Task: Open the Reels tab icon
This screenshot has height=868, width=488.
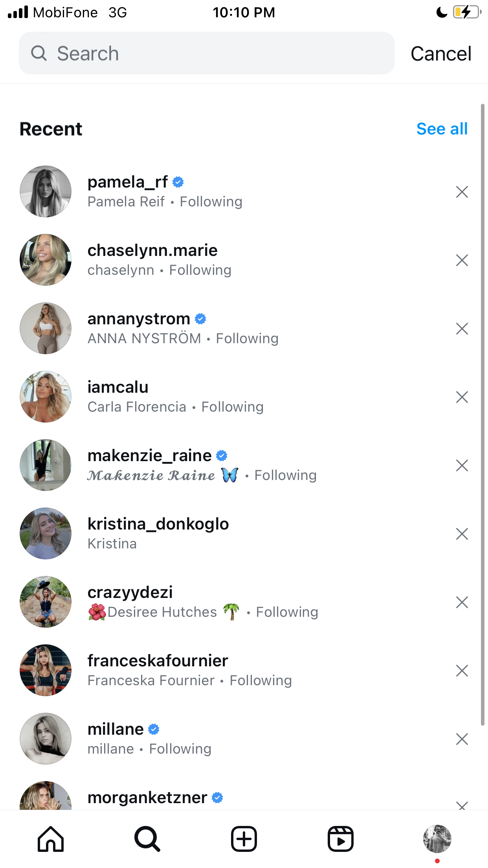Action: pos(341,839)
